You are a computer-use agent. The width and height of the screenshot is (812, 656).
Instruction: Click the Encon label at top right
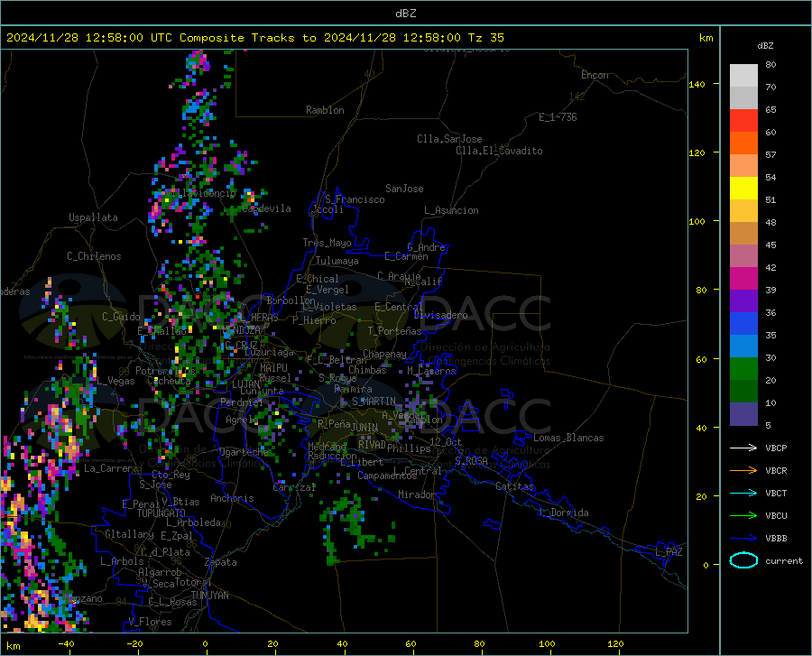595,75
